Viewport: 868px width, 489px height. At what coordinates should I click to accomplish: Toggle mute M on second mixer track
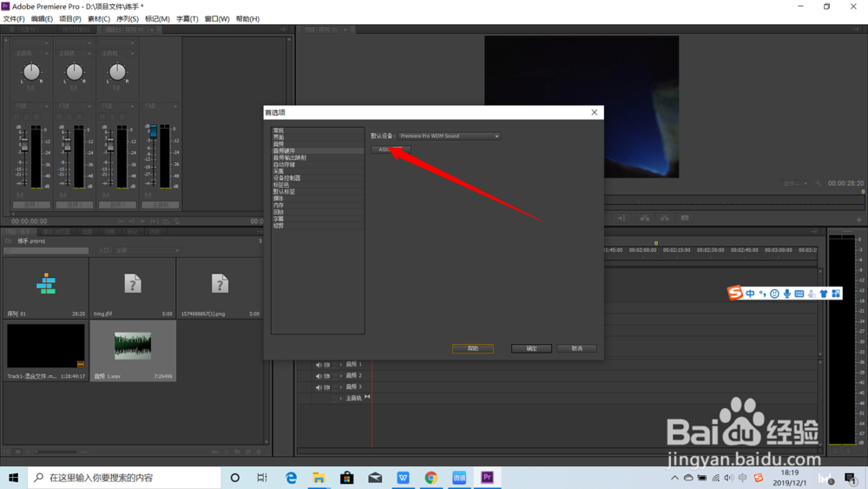tap(61, 116)
